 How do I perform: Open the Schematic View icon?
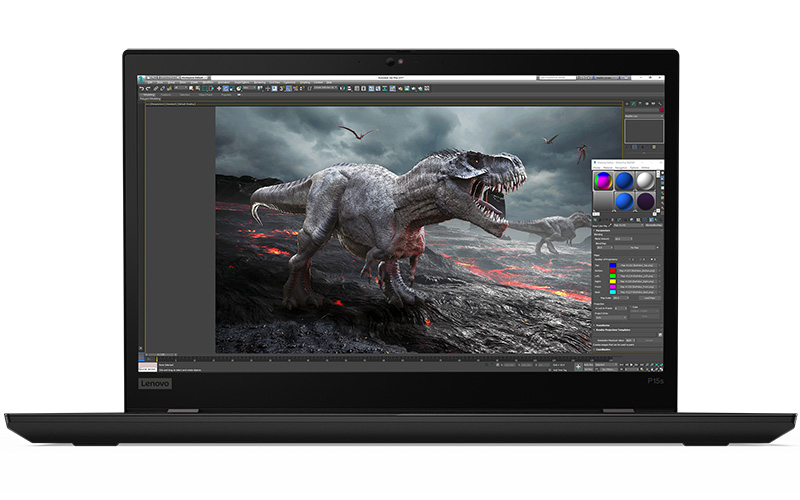(385, 88)
